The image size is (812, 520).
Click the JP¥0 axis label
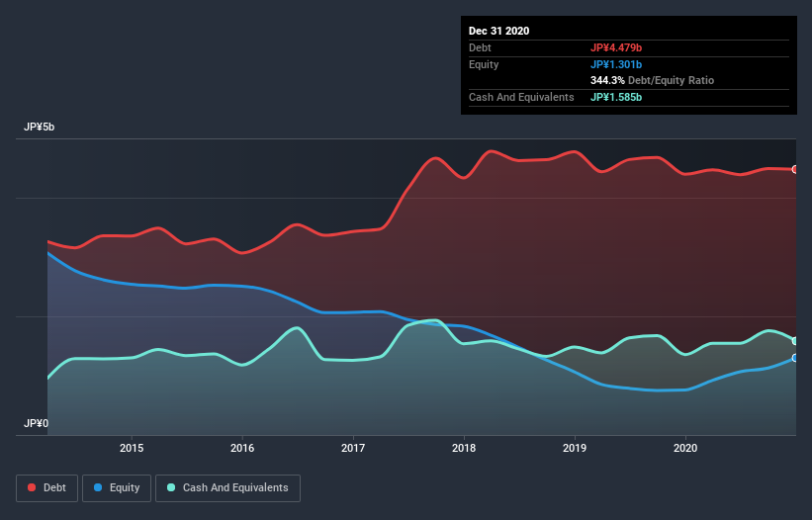[x=36, y=423]
